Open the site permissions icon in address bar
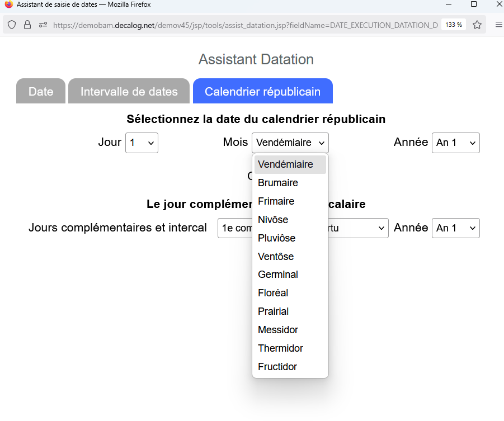Viewport: 504px width, 421px height. [x=43, y=25]
